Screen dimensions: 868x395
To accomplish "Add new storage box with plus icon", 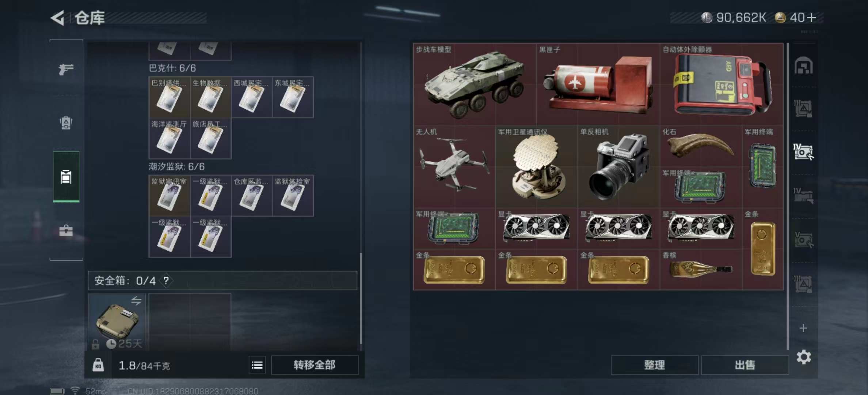I will point(803,328).
